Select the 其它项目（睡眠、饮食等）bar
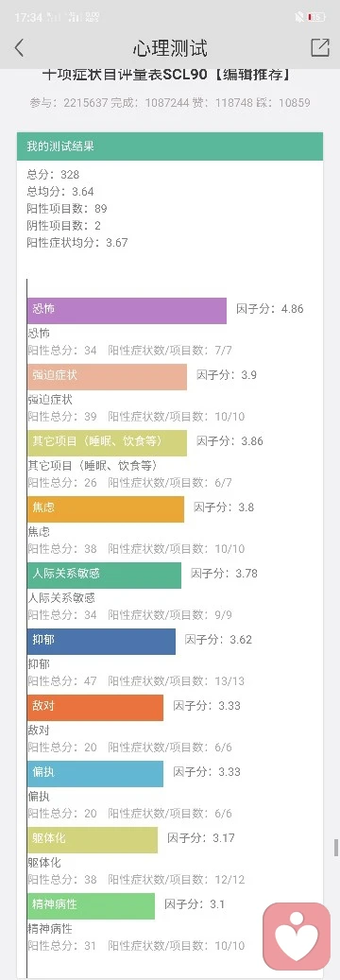Viewport: 340px width, 980px height. (x=107, y=443)
